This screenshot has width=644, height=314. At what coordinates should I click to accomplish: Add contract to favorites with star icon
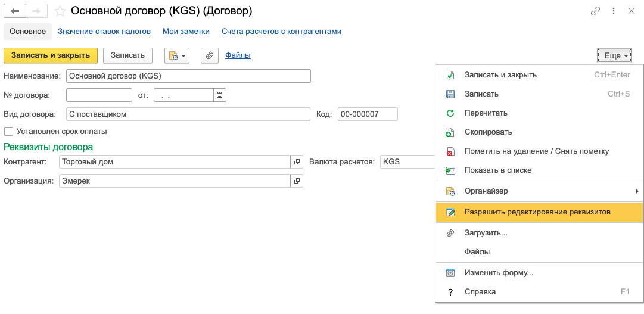click(60, 11)
